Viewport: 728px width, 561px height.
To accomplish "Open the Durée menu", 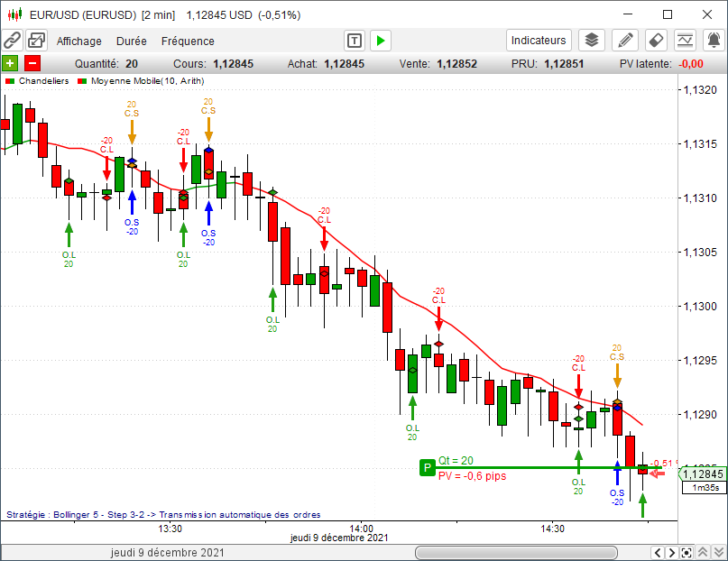I will coord(132,41).
